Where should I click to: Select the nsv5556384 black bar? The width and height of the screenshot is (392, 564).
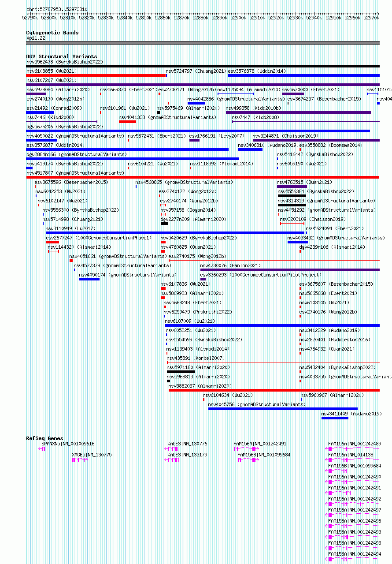click(x=292, y=196)
